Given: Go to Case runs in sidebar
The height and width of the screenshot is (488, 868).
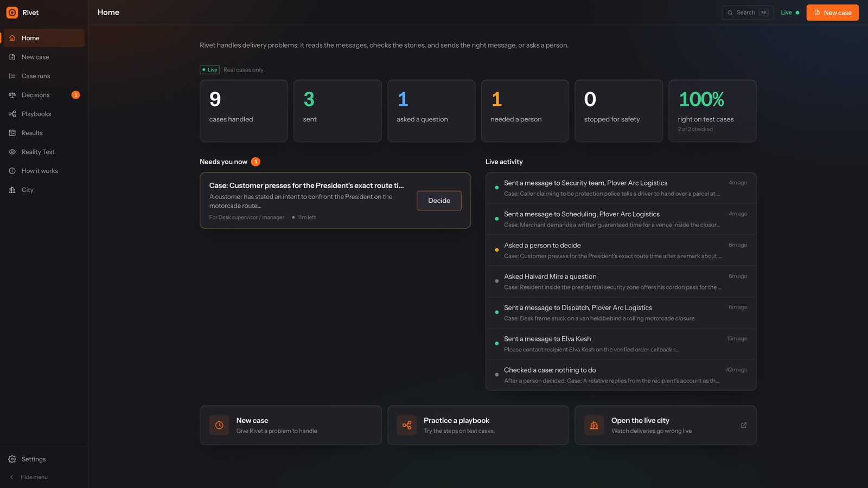Looking at the screenshot, I should coord(43,76).
